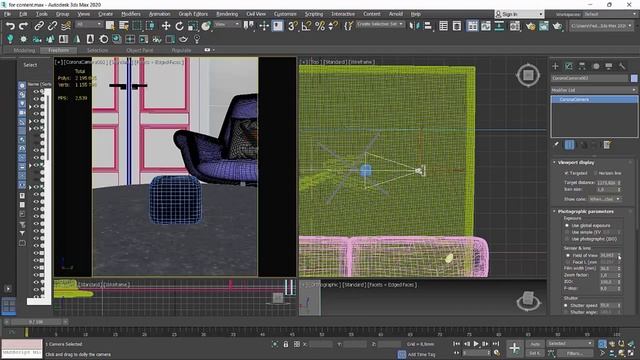Click the Filters button near key controls

[575, 353]
